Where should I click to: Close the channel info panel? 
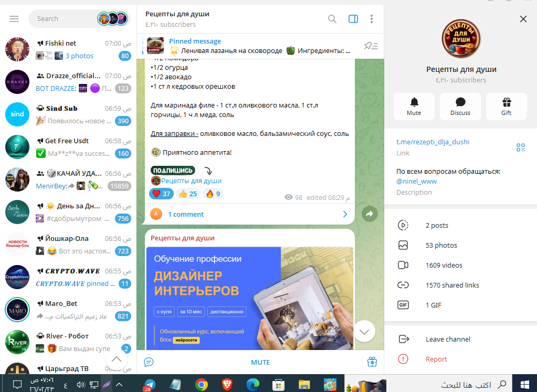[x=523, y=19]
